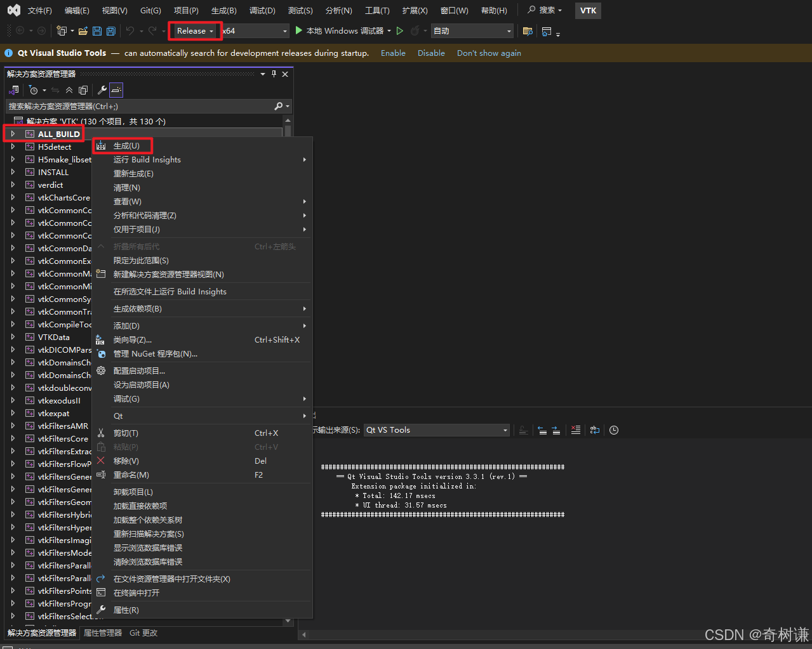The width and height of the screenshot is (812, 649).
Task: Click the switch views icon in Solution Explorer
Action: click(x=14, y=90)
